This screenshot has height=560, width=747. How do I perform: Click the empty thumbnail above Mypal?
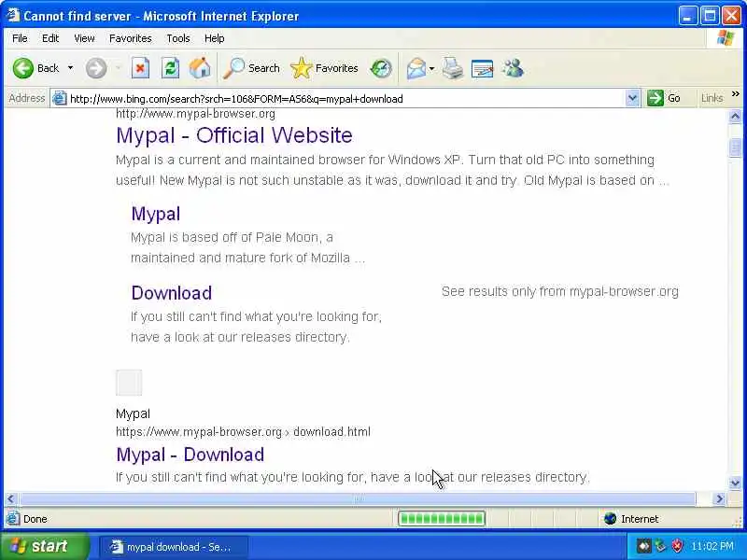coord(129,383)
